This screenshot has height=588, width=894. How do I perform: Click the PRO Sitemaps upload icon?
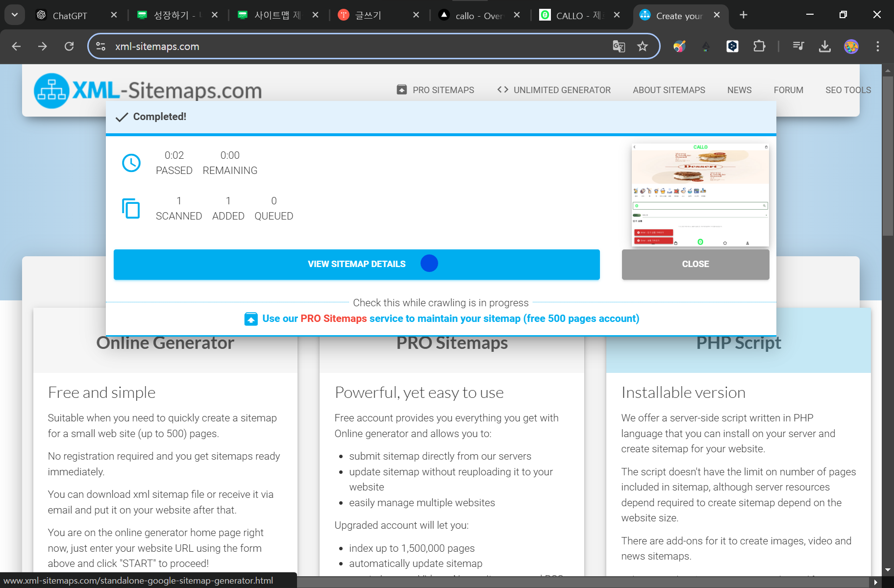pos(251,319)
